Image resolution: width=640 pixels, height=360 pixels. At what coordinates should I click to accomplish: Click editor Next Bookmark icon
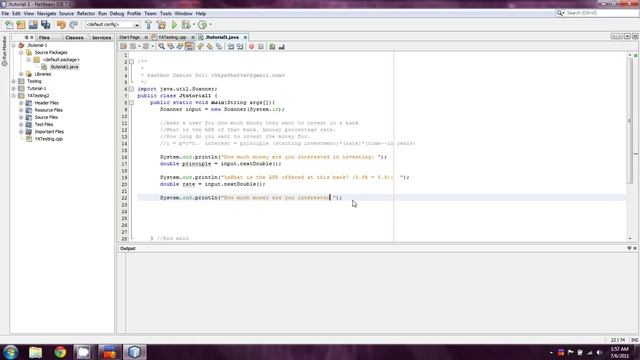click(210, 47)
